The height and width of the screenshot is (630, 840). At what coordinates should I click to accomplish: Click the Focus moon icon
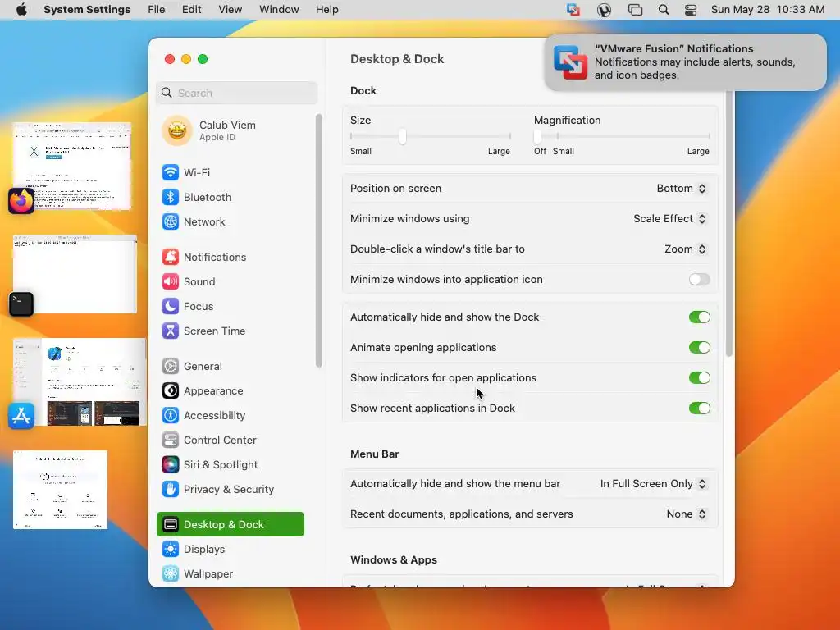point(171,307)
